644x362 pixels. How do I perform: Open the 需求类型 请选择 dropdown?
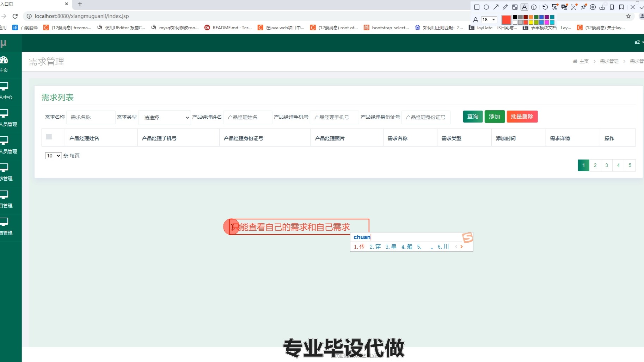coord(165,117)
